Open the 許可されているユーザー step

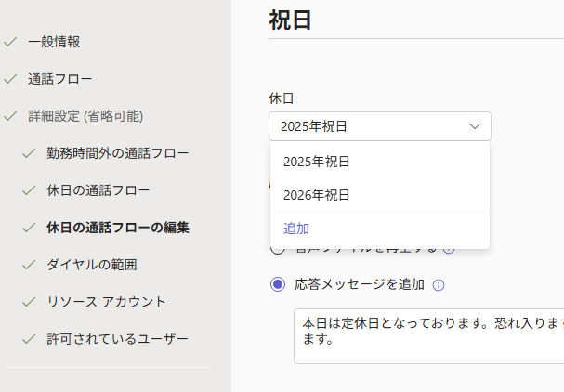(118, 339)
